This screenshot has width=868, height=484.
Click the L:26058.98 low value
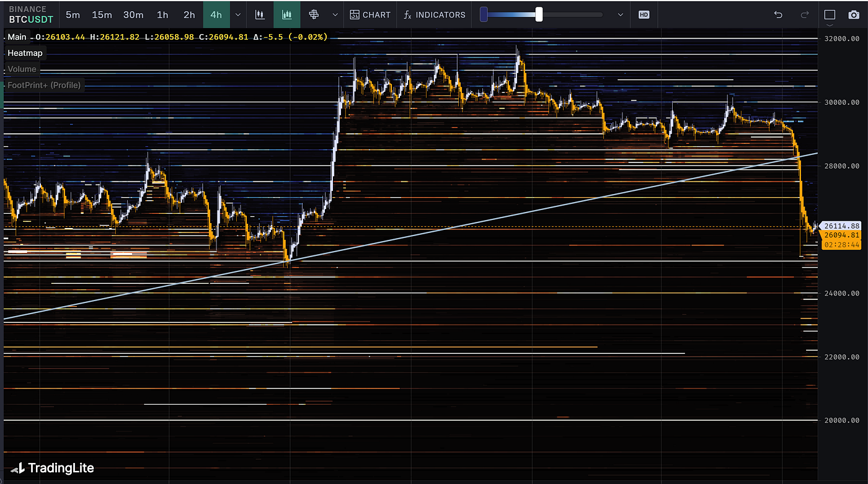pyautogui.click(x=170, y=37)
